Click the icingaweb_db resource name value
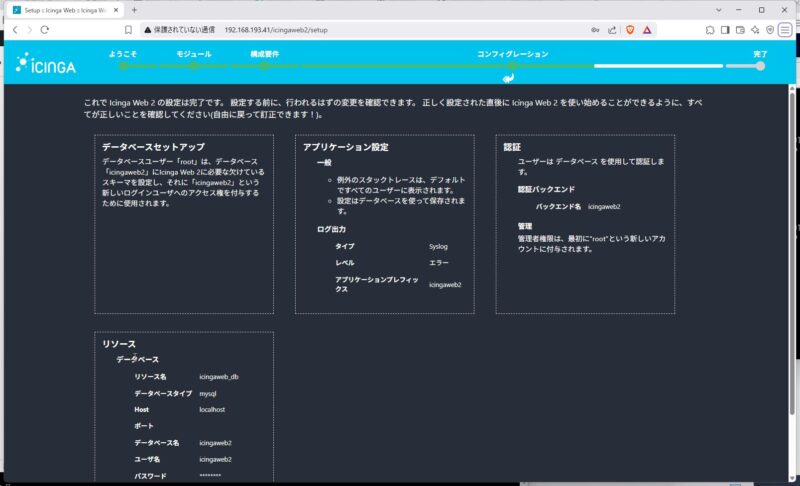Viewport: 800px width, 486px height. (219, 377)
